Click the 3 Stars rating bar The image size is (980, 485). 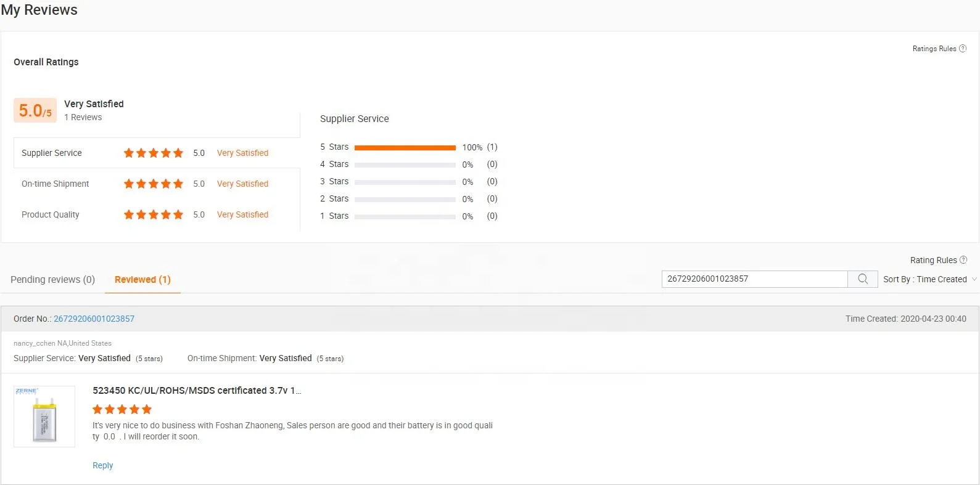click(405, 182)
